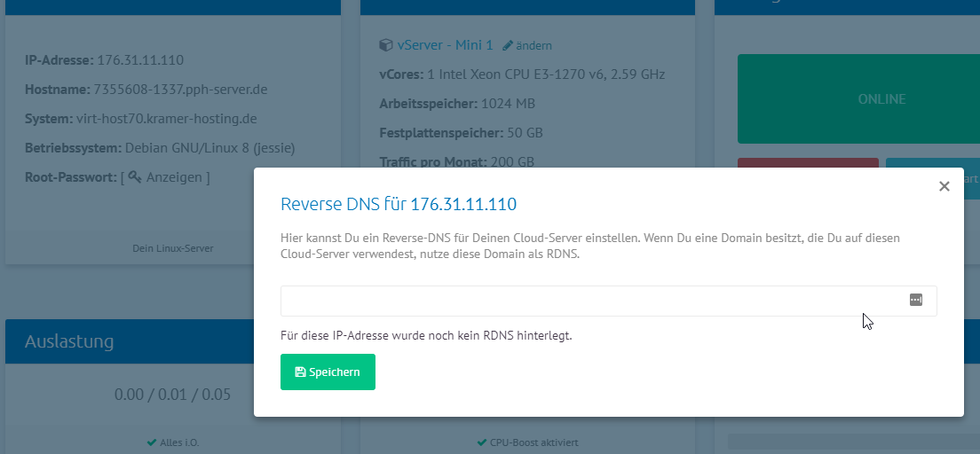Focus the RDNS hostname input field
Screen dimensions: 980x454
coord(608,301)
